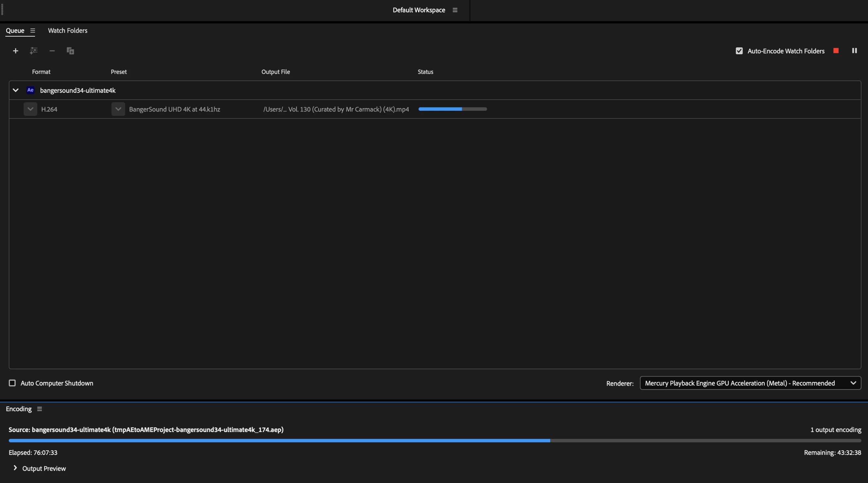This screenshot has width=868, height=483.
Task: Open Default Workspace menu icon
Action: 455,10
